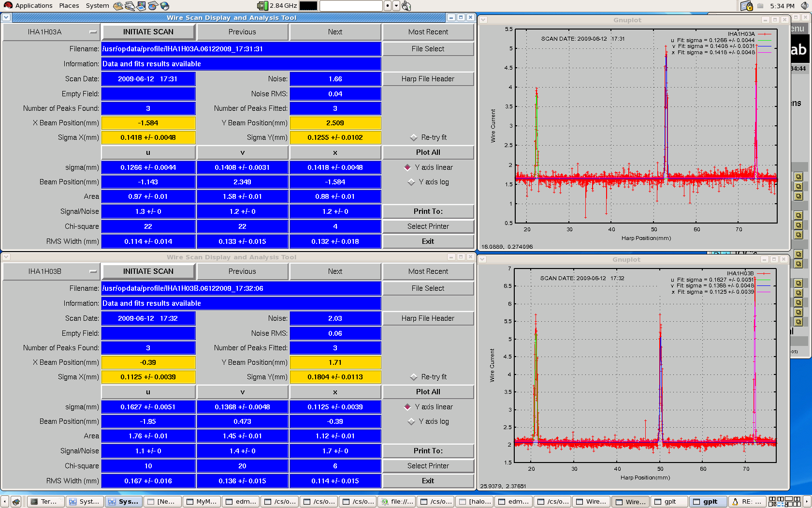
Task: Open the System menu
Action: [98, 6]
